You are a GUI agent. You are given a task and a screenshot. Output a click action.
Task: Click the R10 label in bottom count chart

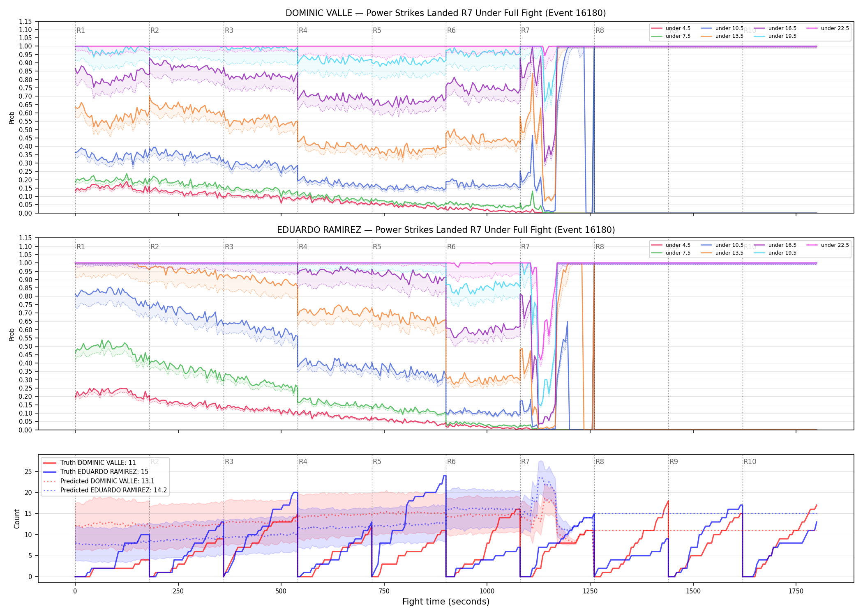click(x=750, y=462)
